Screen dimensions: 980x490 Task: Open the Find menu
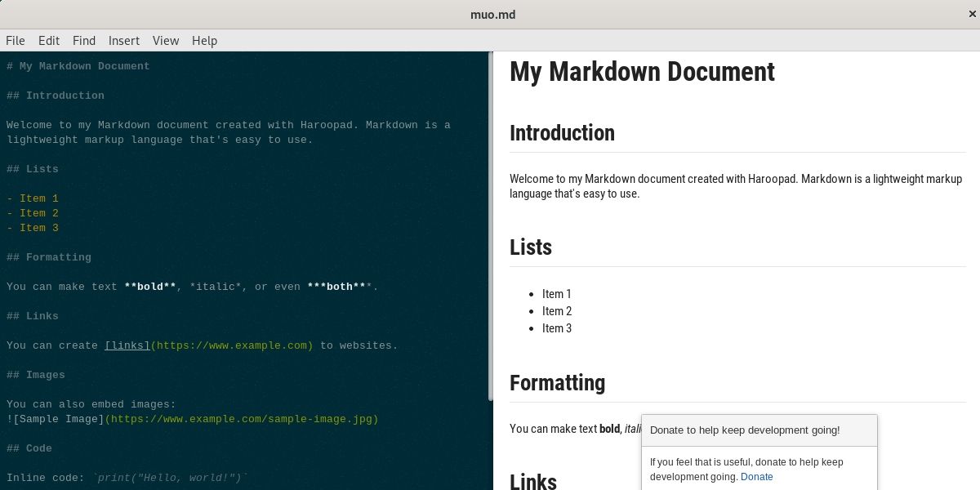(83, 40)
